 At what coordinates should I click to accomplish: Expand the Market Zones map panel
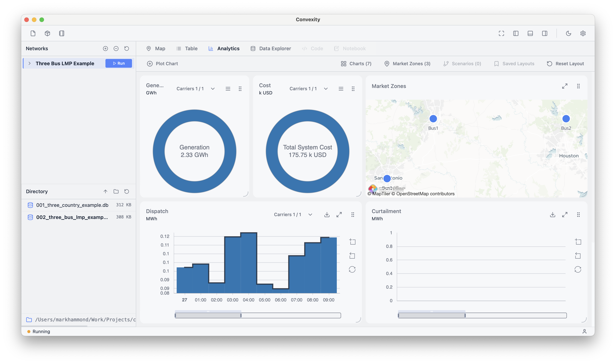pyautogui.click(x=565, y=86)
